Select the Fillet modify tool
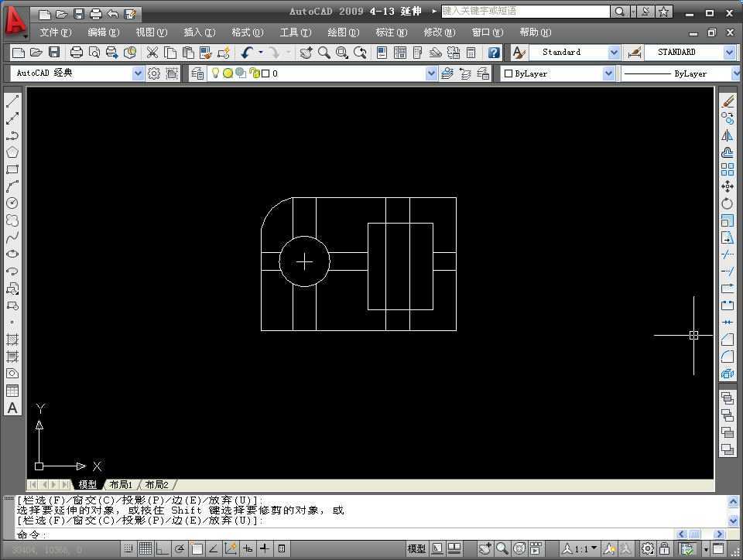This screenshot has width=743, height=560. [x=728, y=357]
